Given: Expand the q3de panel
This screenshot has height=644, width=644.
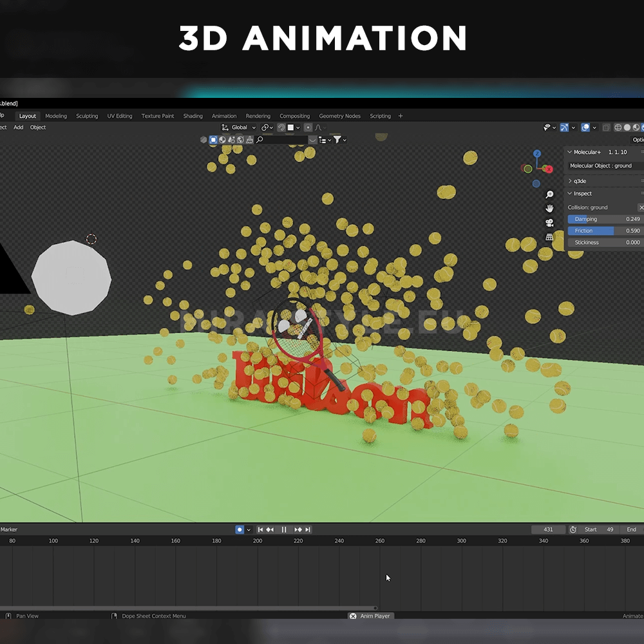Looking at the screenshot, I should coord(569,181).
